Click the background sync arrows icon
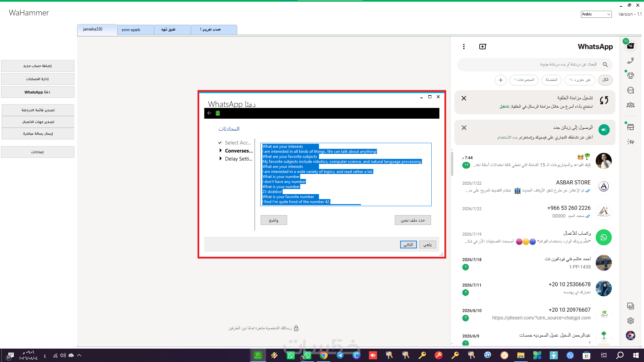The height and width of the screenshot is (362, 644). pos(604,100)
